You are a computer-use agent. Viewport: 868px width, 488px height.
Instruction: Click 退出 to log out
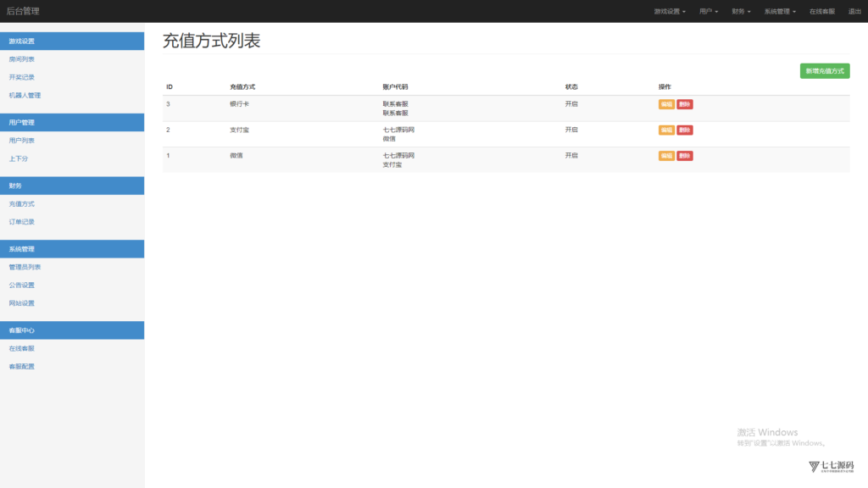[x=854, y=12]
